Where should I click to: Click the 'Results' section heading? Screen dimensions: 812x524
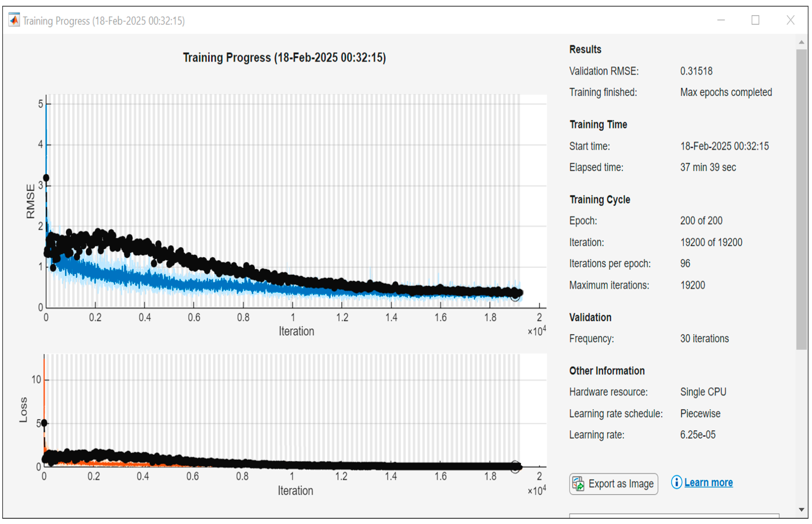point(585,49)
